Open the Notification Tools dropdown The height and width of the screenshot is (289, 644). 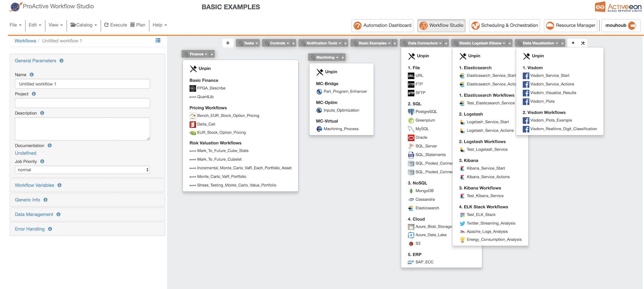click(x=320, y=43)
